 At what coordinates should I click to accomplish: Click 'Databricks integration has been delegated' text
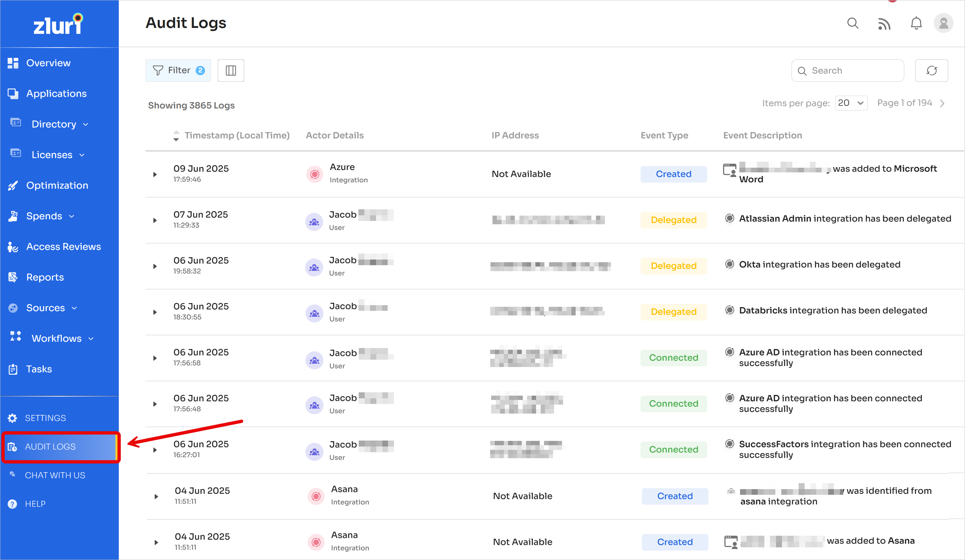(x=833, y=310)
